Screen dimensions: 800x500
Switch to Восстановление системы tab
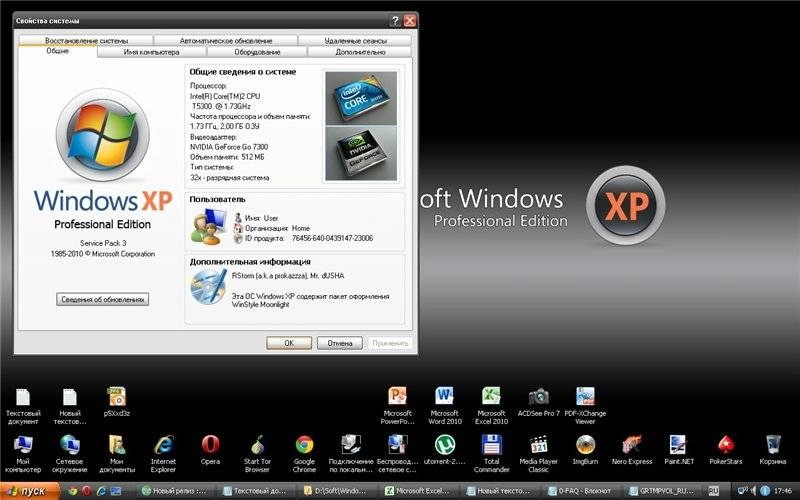86,40
